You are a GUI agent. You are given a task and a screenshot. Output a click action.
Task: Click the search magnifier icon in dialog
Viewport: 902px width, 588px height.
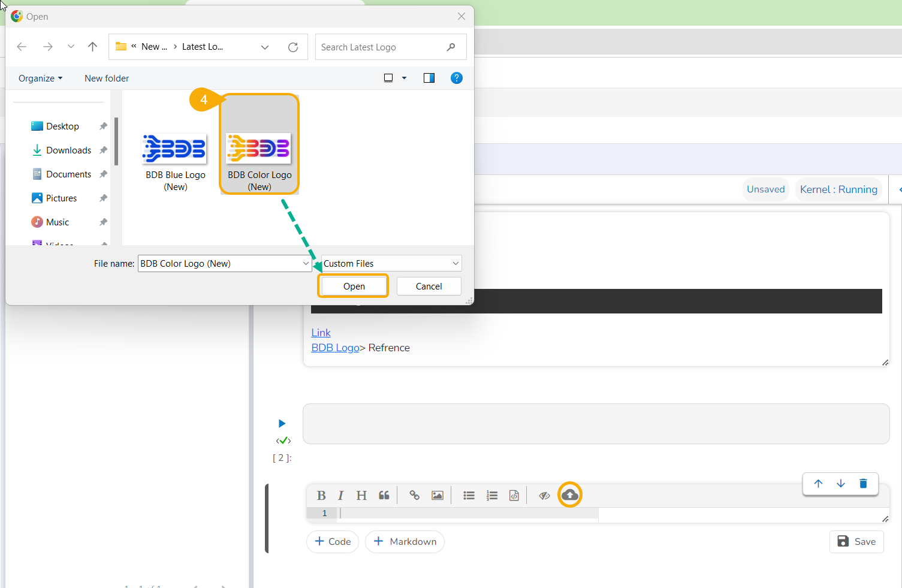(x=451, y=47)
